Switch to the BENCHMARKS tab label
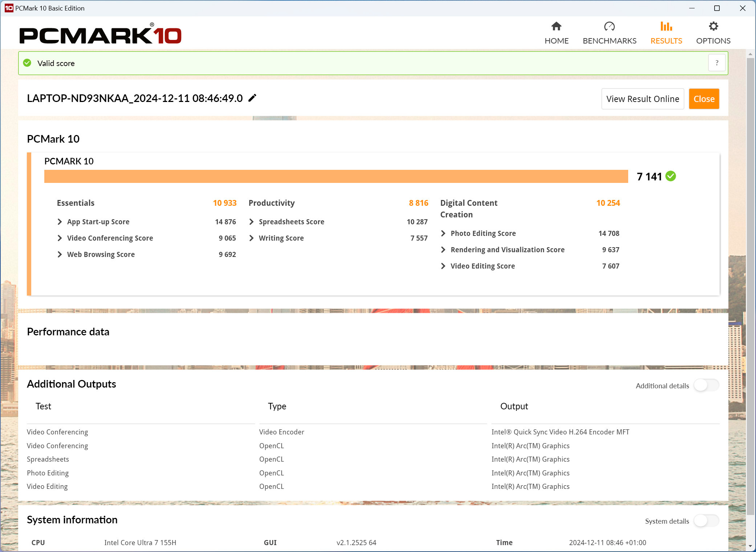 point(609,41)
